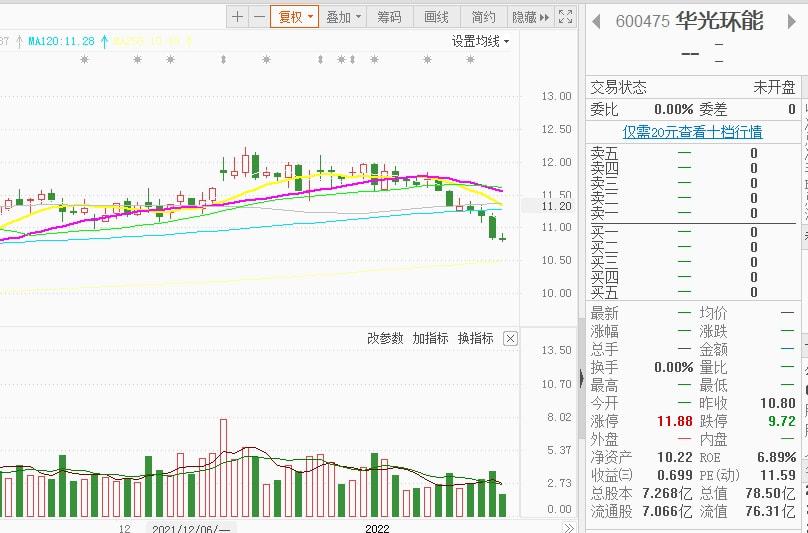
Task: Click 改参数 to edit indicator parameters
Action: [x=385, y=339]
